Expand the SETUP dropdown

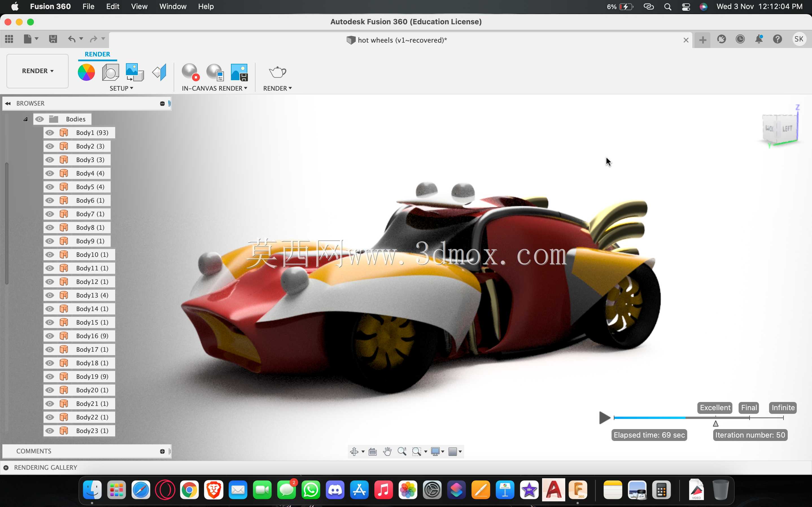pyautogui.click(x=121, y=88)
